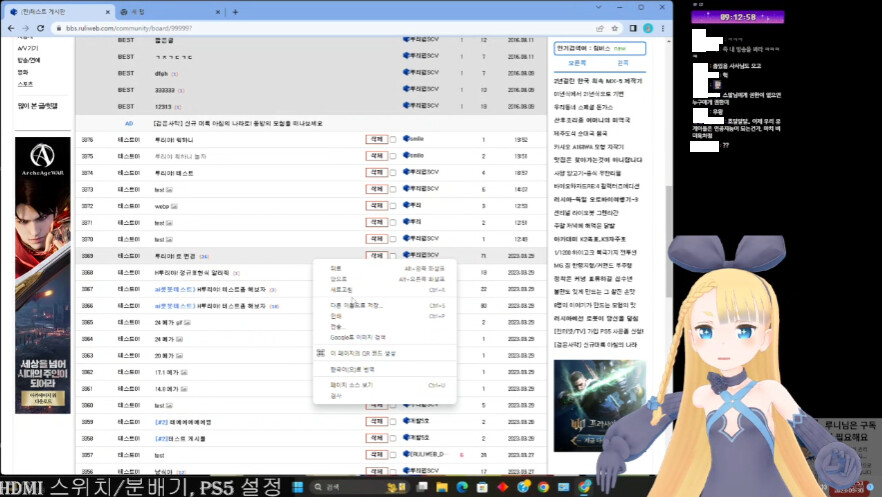Click the left sidebar ArcheAge War banner
Image resolution: width=882 pixels, height=497 pixels.
coord(43,275)
